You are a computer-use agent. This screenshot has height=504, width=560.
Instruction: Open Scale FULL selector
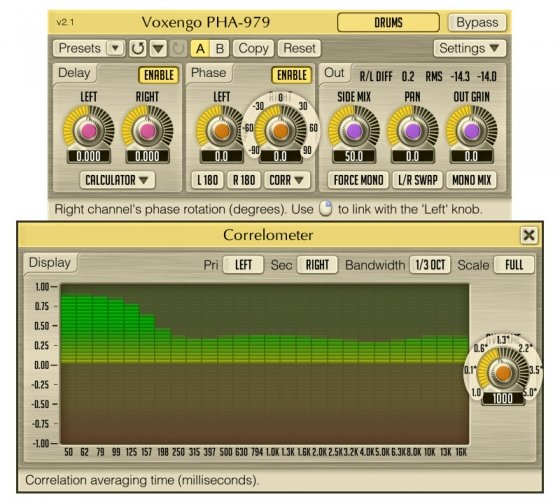tap(514, 265)
